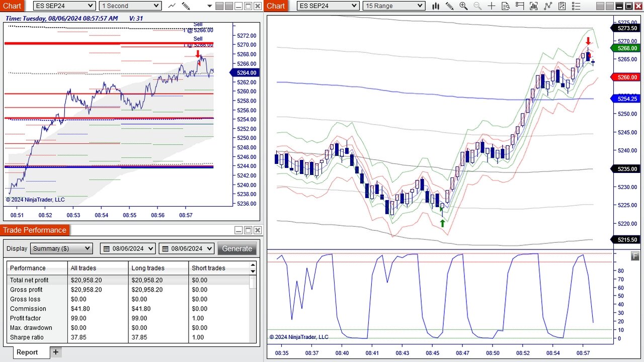Open the Strategies icon

[562, 6]
